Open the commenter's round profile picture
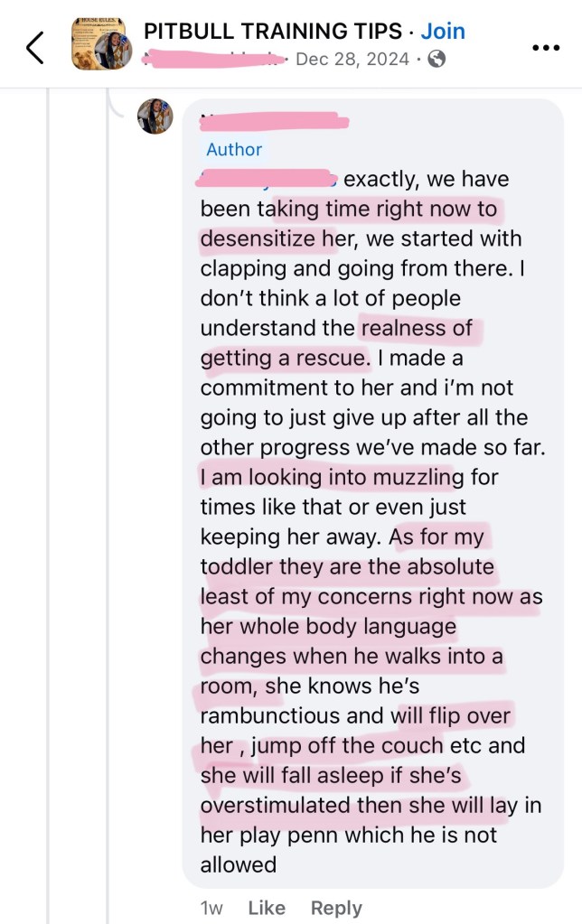The image size is (582, 924). 155,117
